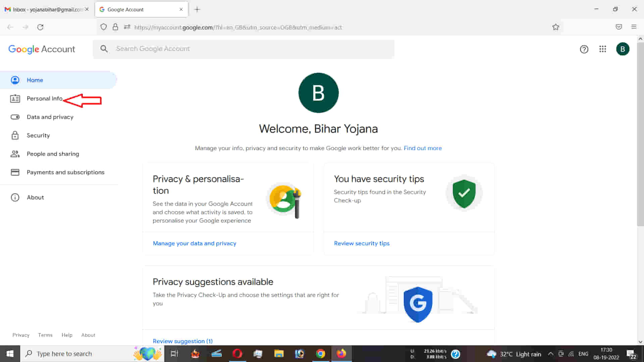Open Chrome from the taskbar

point(320,354)
